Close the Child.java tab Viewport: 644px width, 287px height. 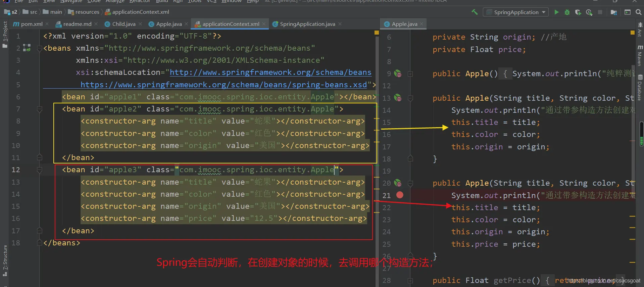(x=140, y=24)
